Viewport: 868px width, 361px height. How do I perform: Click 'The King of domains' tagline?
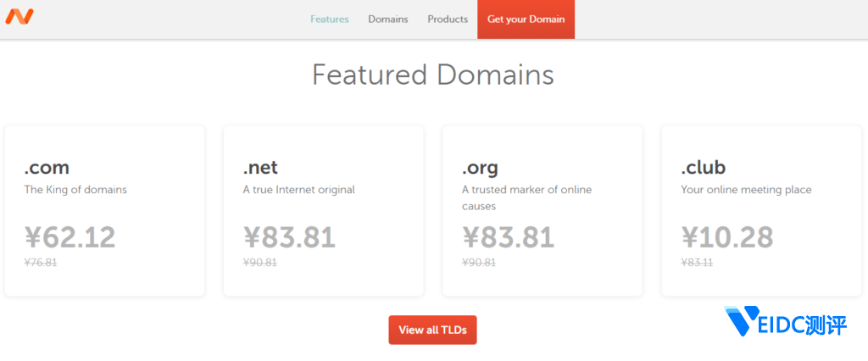click(75, 190)
